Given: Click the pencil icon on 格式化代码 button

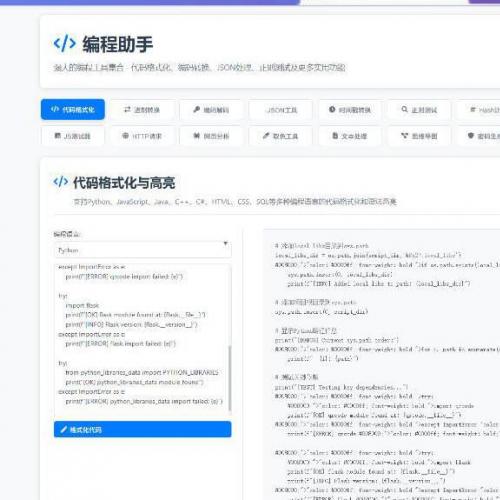Looking at the screenshot, I should [64, 429].
